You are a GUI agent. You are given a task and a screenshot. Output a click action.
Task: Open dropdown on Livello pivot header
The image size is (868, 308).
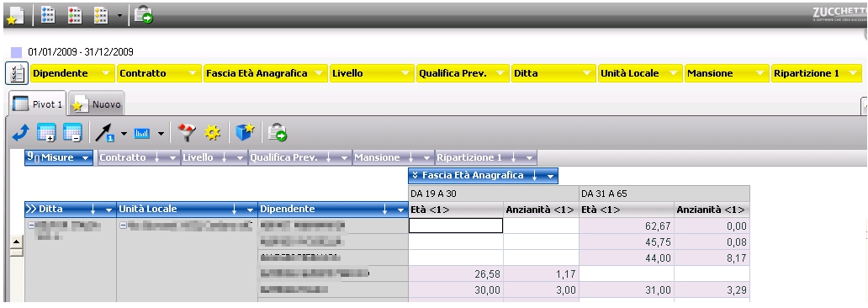coord(240,158)
